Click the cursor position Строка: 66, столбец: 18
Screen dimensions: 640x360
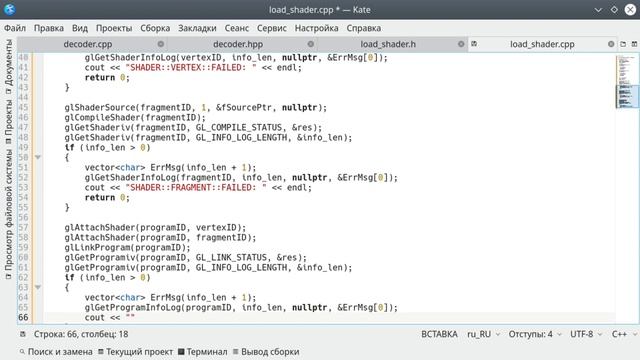[x=81, y=334]
